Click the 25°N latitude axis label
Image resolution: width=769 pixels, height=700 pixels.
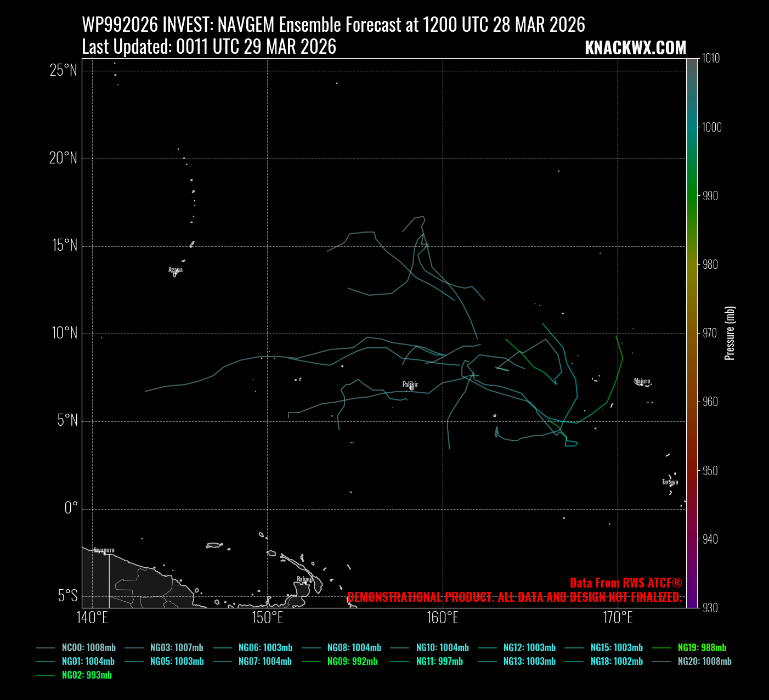64,70
